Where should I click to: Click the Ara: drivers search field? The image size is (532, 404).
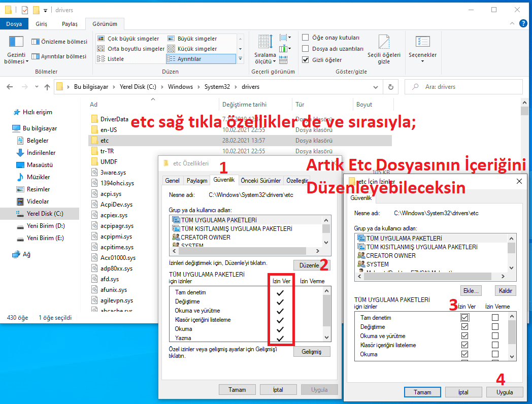[x=463, y=87]
